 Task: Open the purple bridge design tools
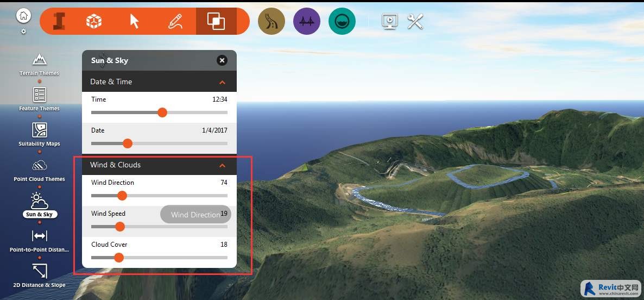click(x=307, y=21)
